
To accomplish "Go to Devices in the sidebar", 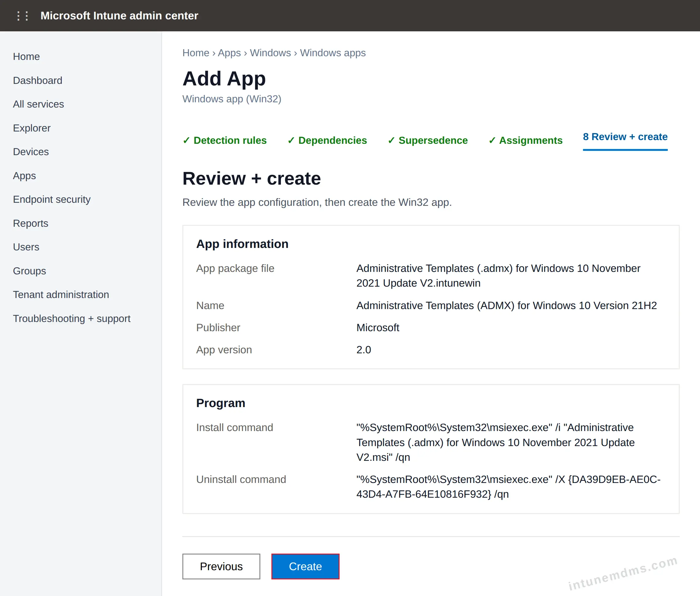I will pyautogui.click(x=31, y=152).
